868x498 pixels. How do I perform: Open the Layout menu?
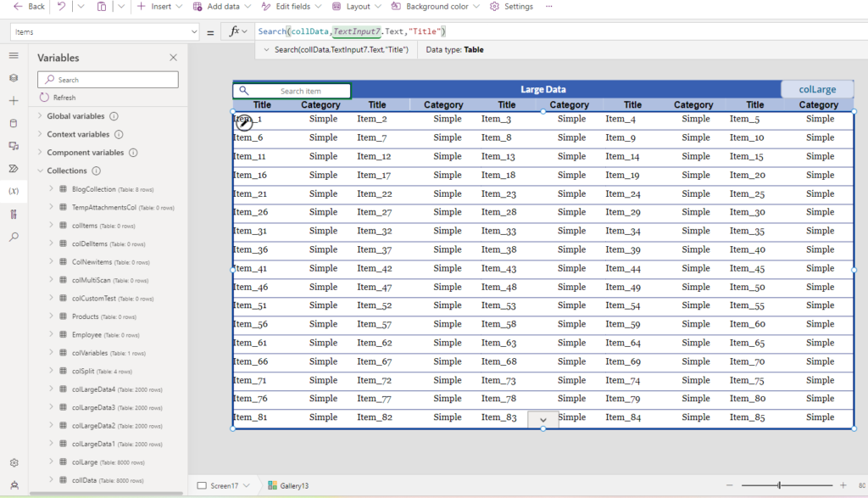pyautogui.click(x=357, y=7)
